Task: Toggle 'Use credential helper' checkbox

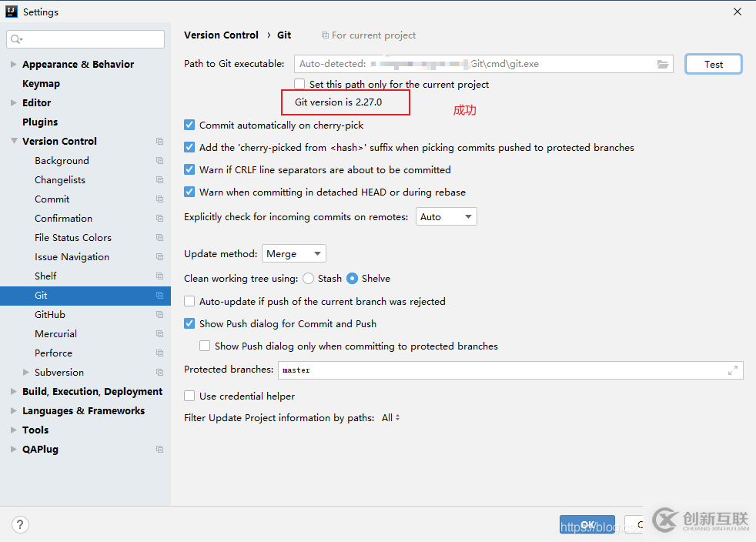Action: (x=189, y=396)
